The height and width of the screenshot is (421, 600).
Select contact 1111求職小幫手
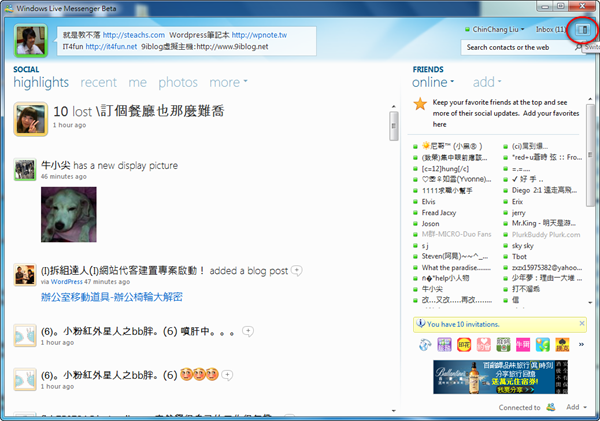(x=447, y=190)
